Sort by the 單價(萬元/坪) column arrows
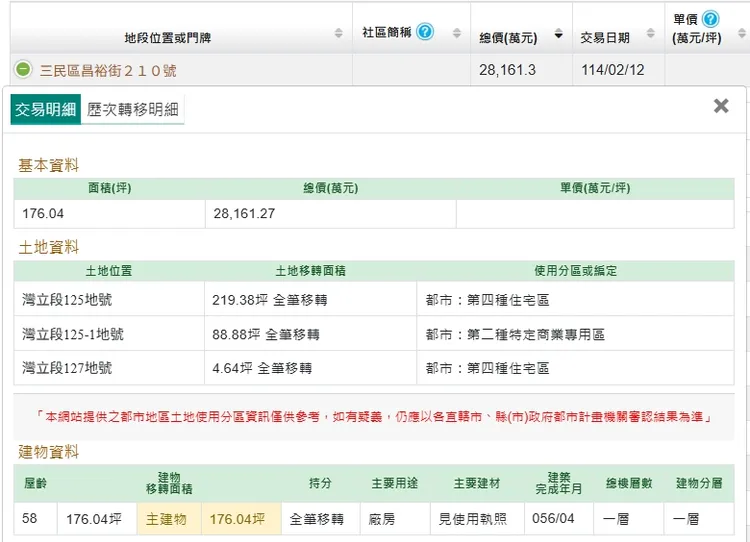This screenshot has width=750, height=542. [741, 33]
